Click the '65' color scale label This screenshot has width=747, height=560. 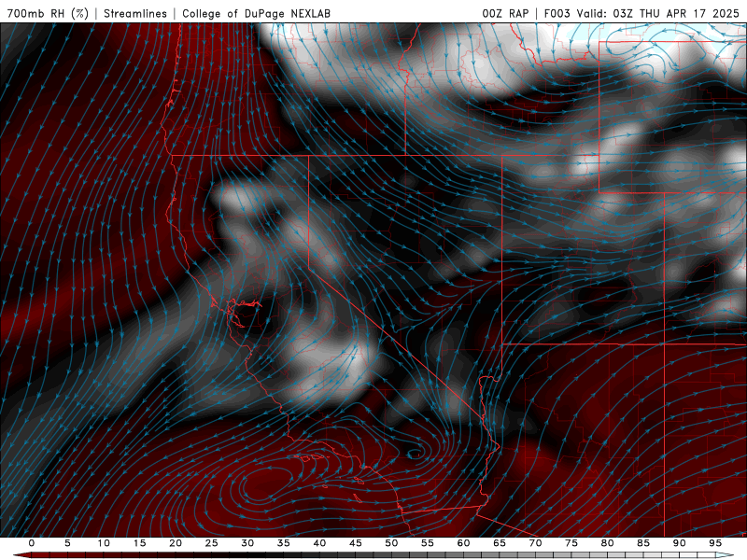tap(500, 543)
